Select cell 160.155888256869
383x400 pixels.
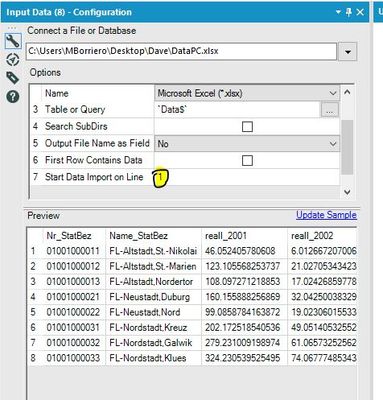pyautogui.click(x=244, y=297)
